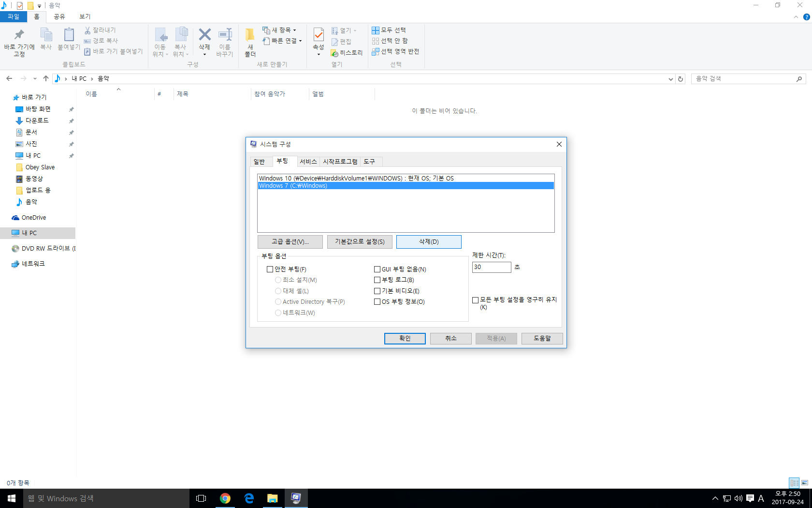Switch to 일반 tab in 시스템 구성
Image resolution: width=812 pixels, height=508 pixels.
pyautogui.click(x=260, y=162)
